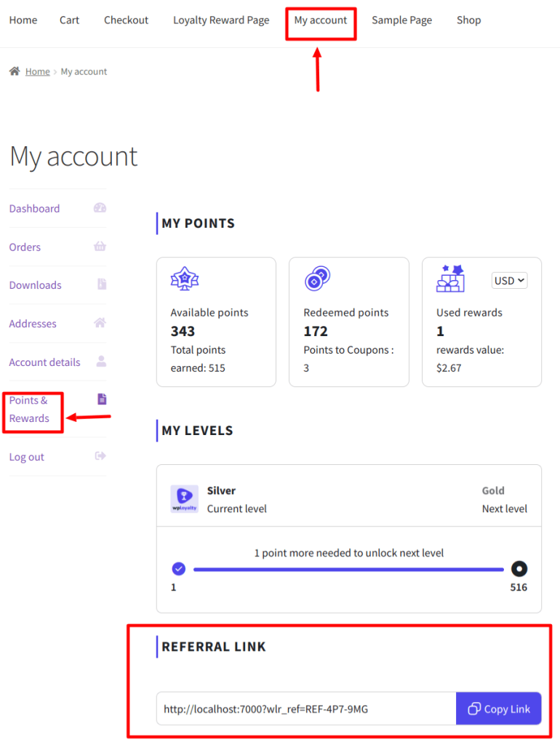Open the Home menu item
The height and width of the screenshot is (745, 560).
(x=23, y=20)
